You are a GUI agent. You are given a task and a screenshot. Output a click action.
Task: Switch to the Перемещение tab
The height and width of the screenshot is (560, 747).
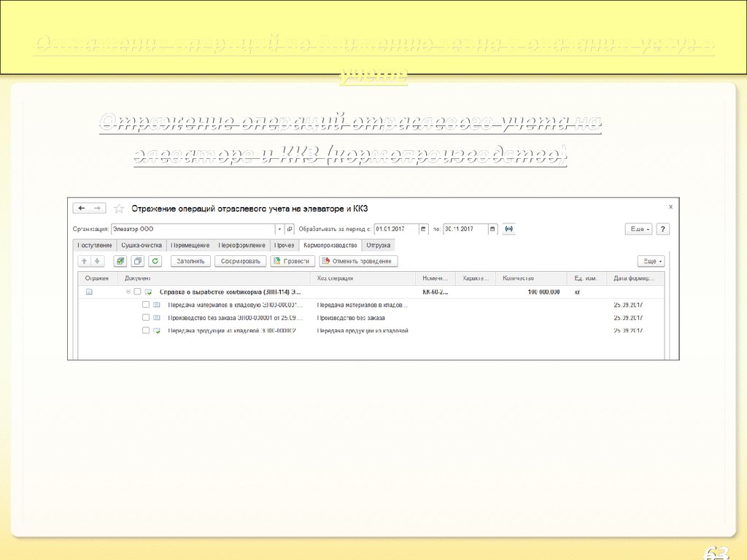click(x=190, y=245)
